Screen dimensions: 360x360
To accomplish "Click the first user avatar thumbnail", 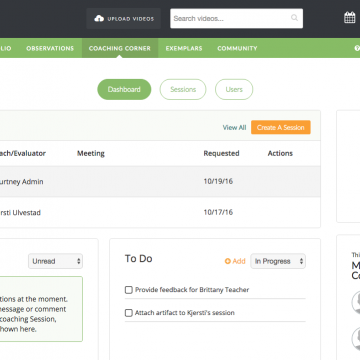I will tap(356, 302).
